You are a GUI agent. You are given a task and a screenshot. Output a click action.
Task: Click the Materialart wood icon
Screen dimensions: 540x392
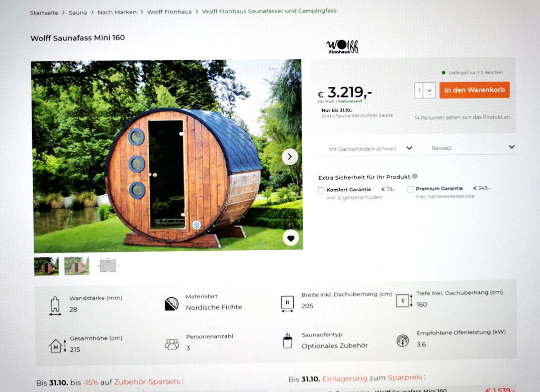(x=171, y=304)
